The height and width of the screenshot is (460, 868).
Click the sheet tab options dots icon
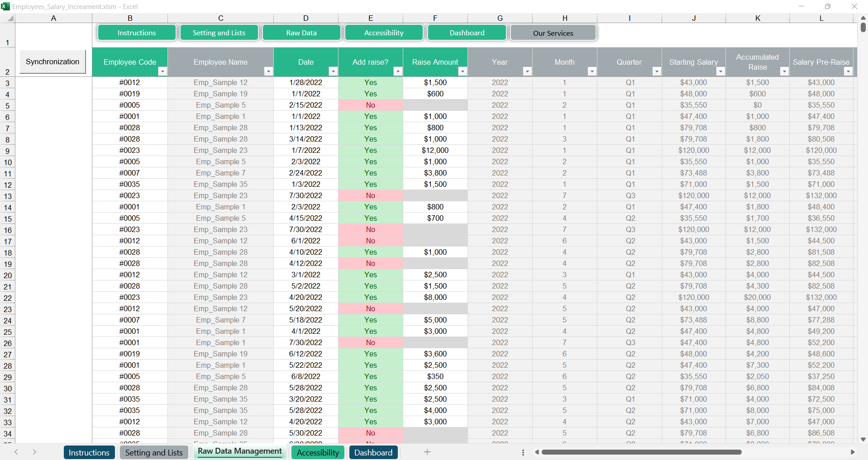(x=523, y=452)
